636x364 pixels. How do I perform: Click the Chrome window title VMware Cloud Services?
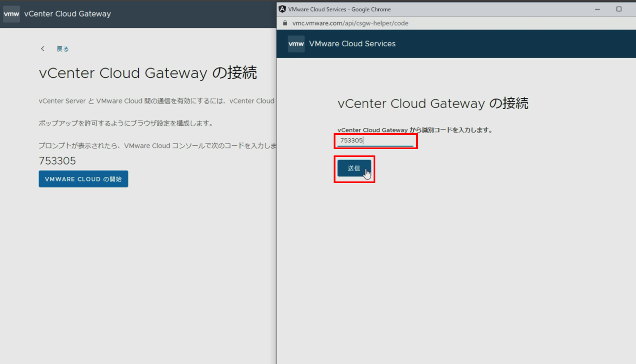pos(339,9)
